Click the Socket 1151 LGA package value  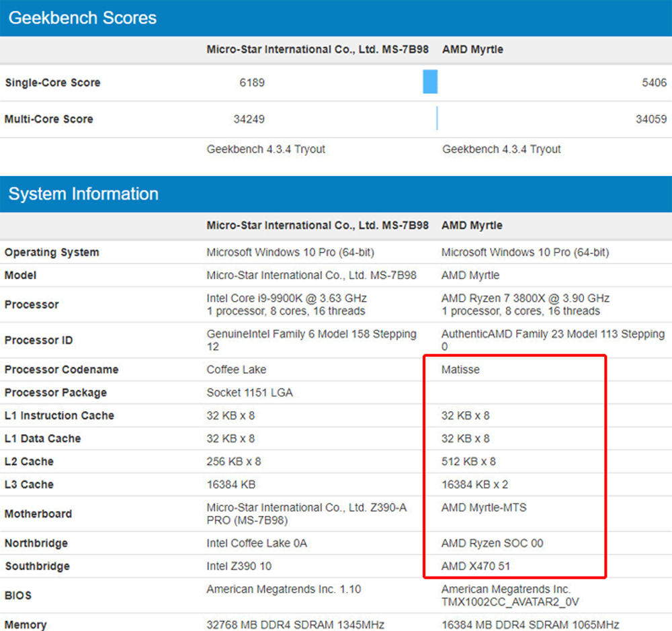[249, 392]
